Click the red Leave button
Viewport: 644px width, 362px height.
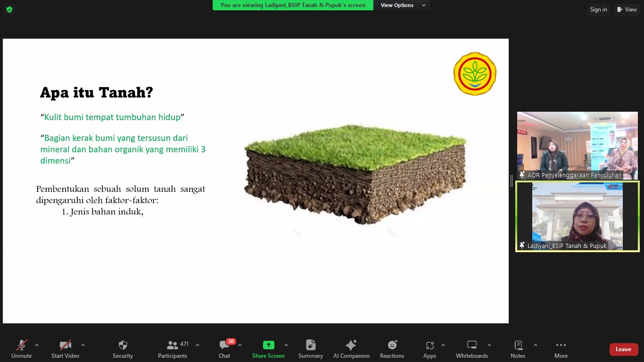coord(623,349)
